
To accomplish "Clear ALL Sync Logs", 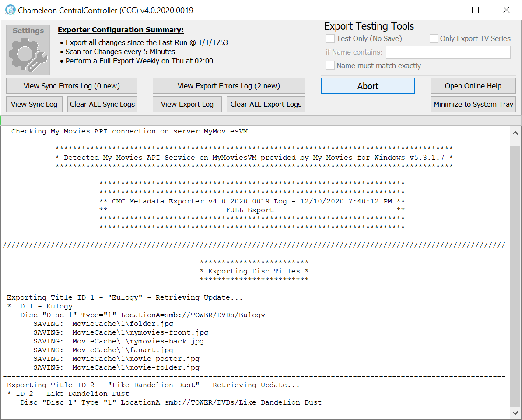I will pyautogui.click(x=102, y=104).
